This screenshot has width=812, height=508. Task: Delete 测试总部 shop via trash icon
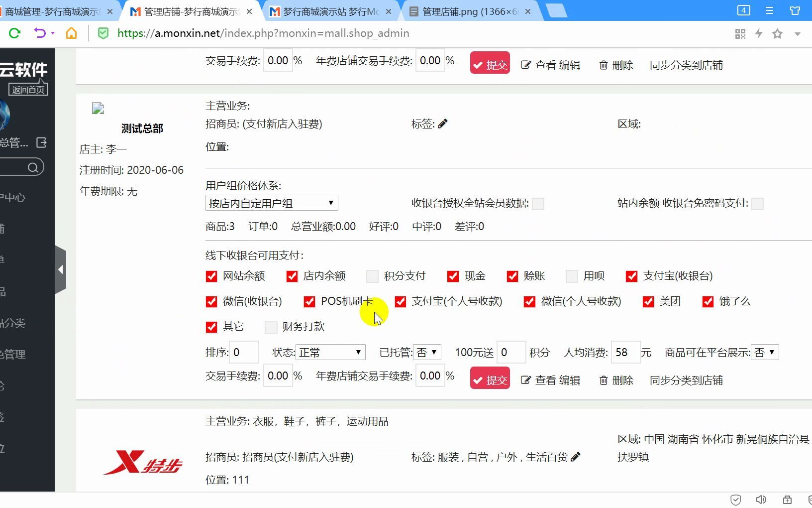click(x=604, y=380)
